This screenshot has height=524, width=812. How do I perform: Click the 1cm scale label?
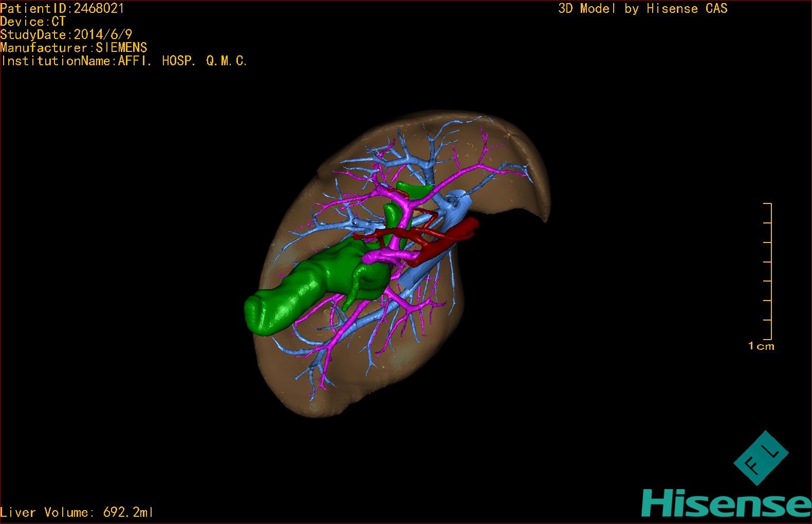pyautogui.click(x=761, y=346)
